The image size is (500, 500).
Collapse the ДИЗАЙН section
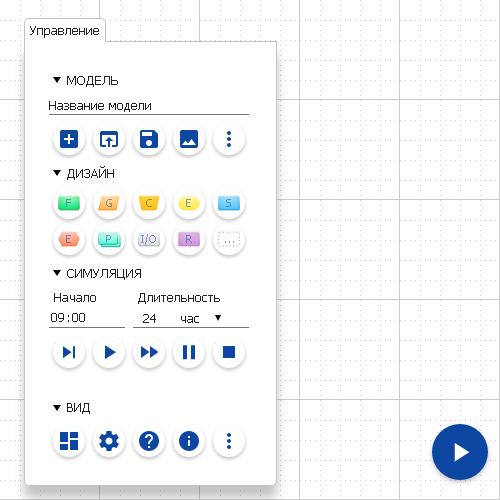point(57,173)
